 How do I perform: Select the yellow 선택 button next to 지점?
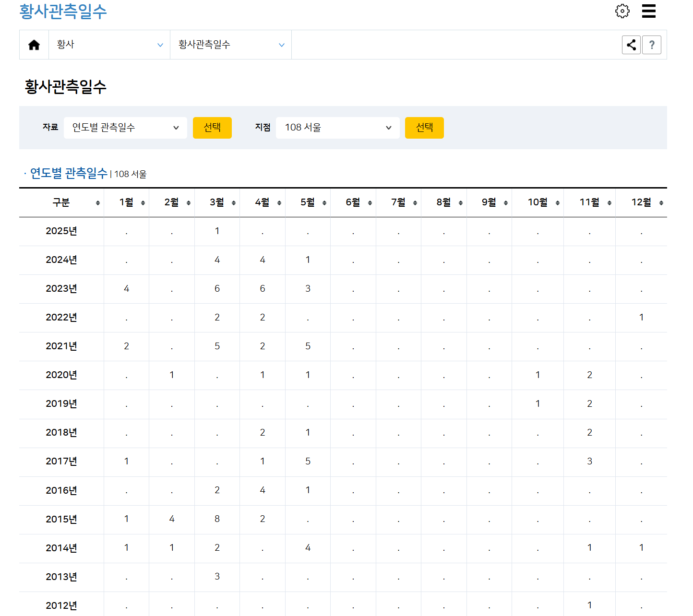424,128
